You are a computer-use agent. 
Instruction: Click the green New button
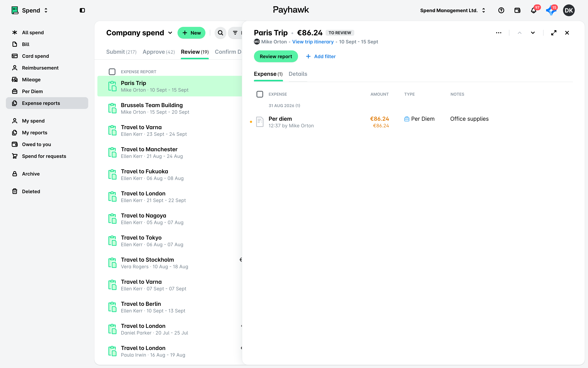click(191, 33)
